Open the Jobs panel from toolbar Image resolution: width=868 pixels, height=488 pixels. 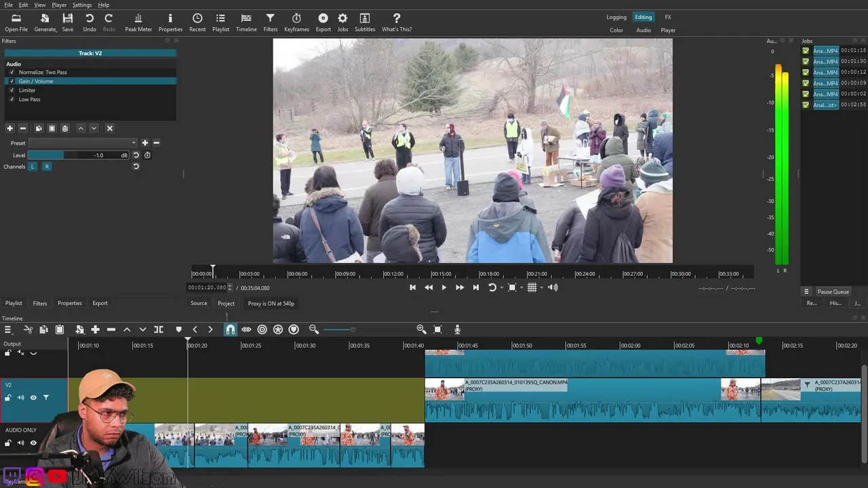[x=342, y=22]
